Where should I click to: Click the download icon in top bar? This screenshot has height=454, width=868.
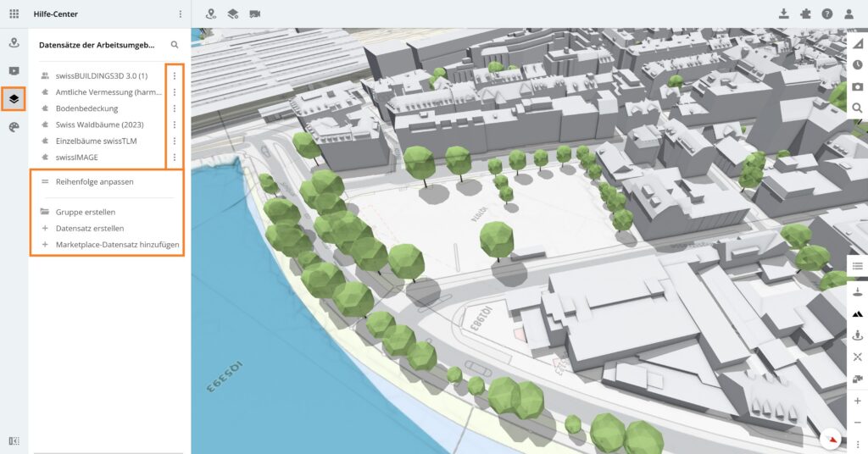(x=783, y=14)
